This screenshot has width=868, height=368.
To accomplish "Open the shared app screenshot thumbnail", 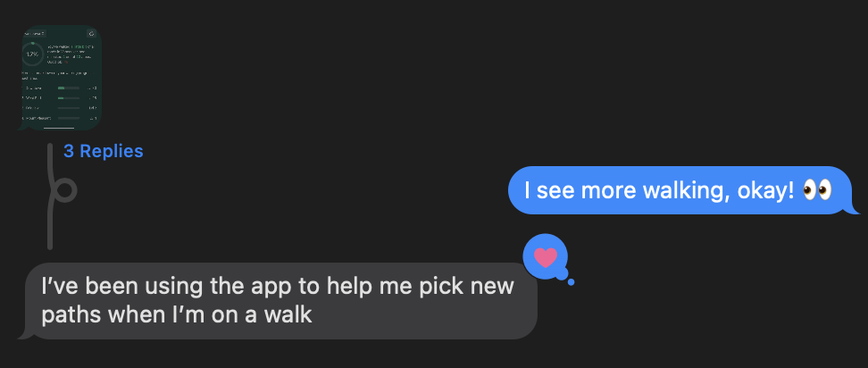I will point(61,78).
